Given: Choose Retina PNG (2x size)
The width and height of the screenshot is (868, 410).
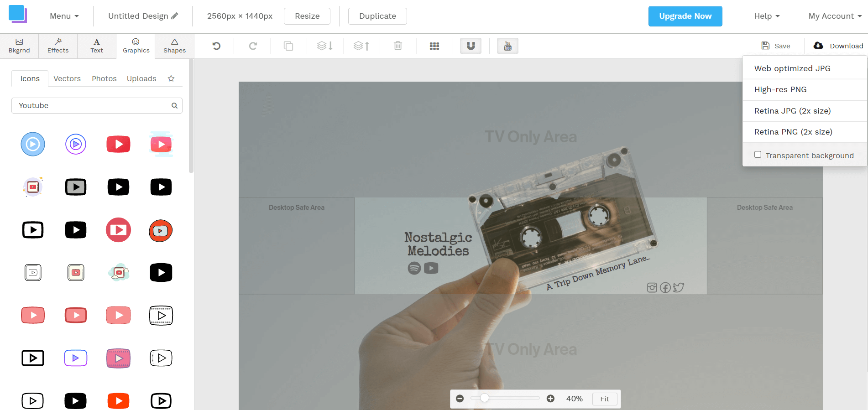Looking at the screenshot, I should point(805,132).
